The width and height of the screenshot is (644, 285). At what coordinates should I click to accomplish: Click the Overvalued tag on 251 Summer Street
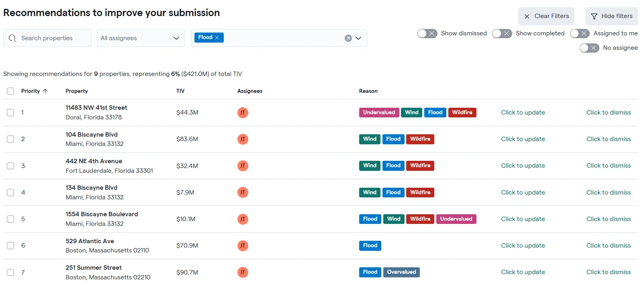pos(401,272)
